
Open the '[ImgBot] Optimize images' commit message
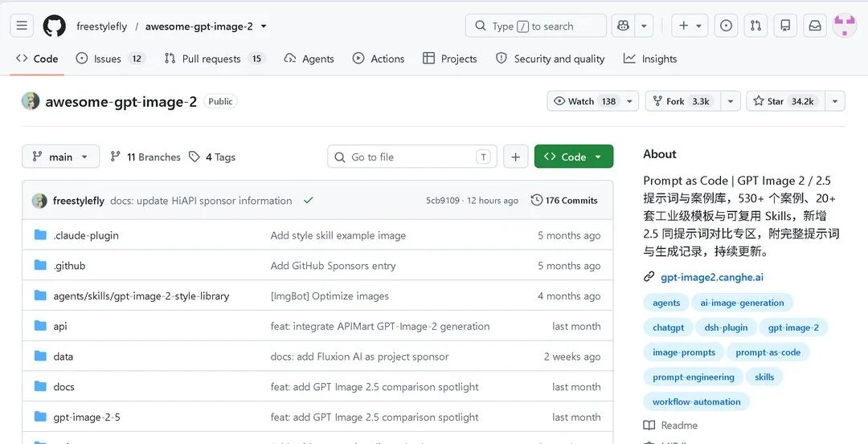pos(330,295)
